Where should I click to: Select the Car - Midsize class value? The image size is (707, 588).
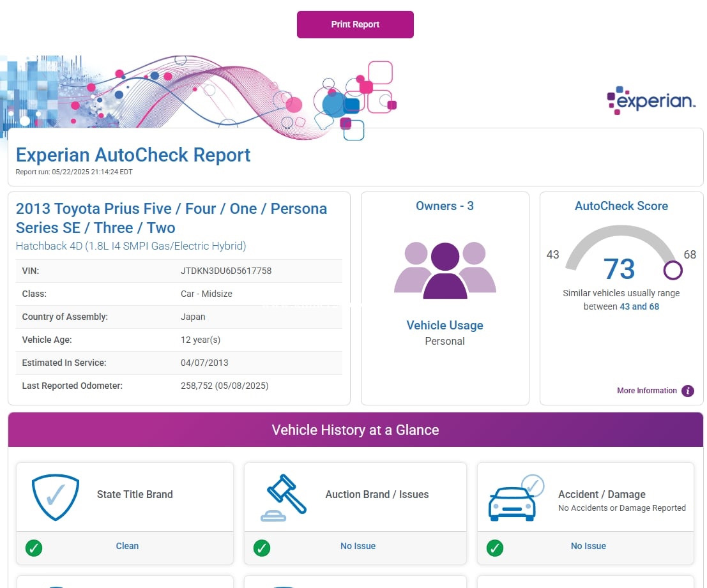pos(206,294)
